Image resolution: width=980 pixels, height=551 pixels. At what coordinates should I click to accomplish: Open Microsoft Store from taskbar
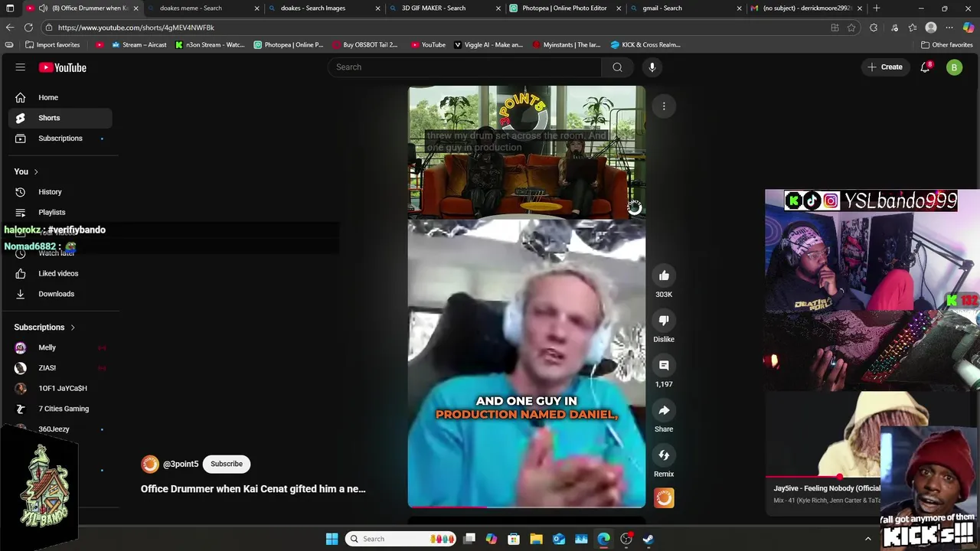coord(514,539)
